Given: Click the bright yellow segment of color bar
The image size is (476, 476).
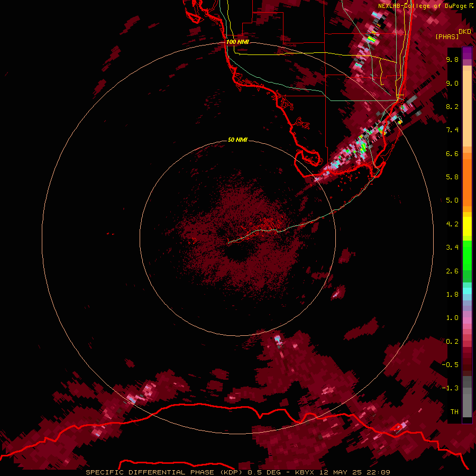Looking at the screenshot, I should (467, 226).
